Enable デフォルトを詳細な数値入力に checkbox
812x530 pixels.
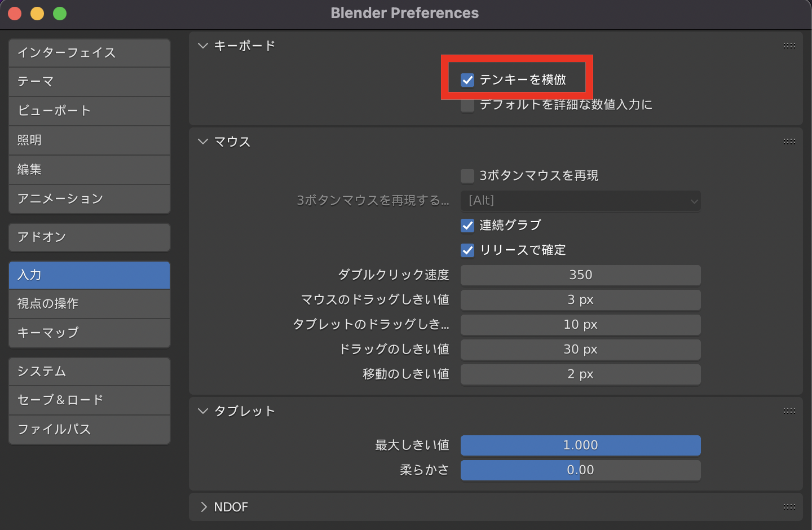(467, 105)
